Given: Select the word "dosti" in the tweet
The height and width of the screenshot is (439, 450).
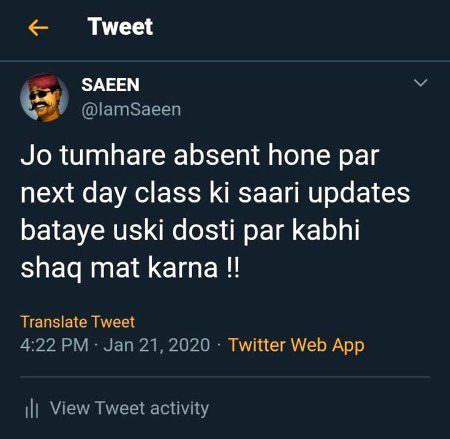Looking at the screenshot, I should (x=204, y=230).
